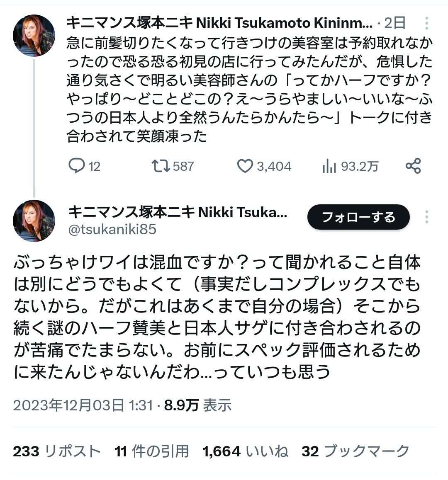The width and height of the screenshot is (448, 480).
Task: Click the 8.9万 表示 view count
Action: point(197,405)
